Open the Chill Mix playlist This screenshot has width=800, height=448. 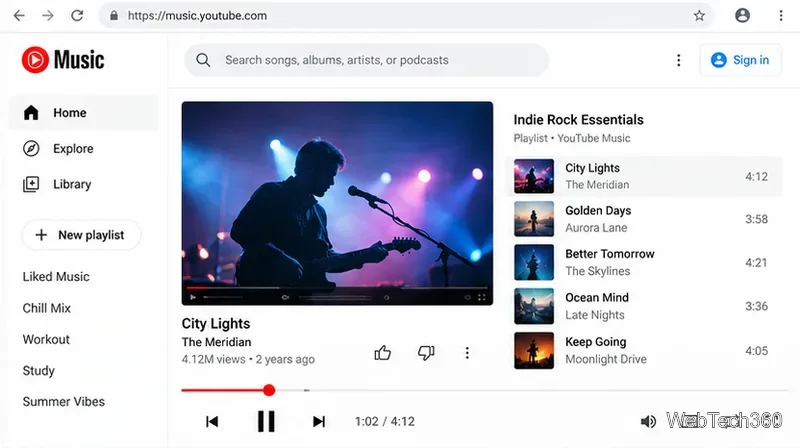coord(46,308)
